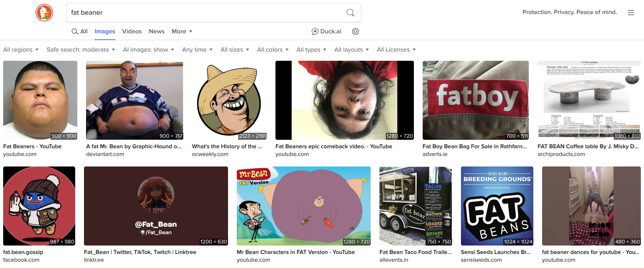644x268 pixels.
Task: Open the AI images: show dropdown
Action: pos(149,50)
